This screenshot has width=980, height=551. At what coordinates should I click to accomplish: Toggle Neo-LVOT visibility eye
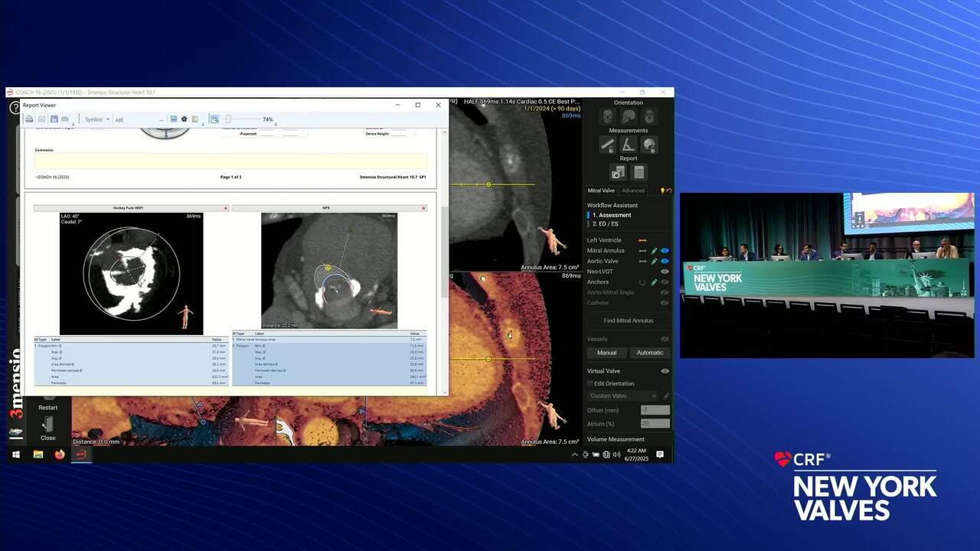click(665, 272)
